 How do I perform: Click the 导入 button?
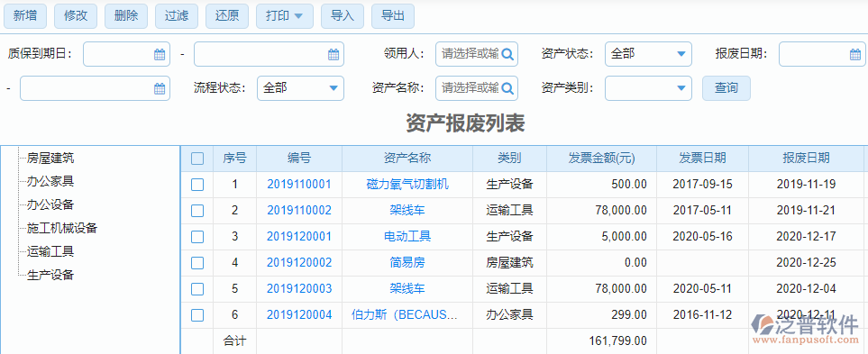(343, 16)
